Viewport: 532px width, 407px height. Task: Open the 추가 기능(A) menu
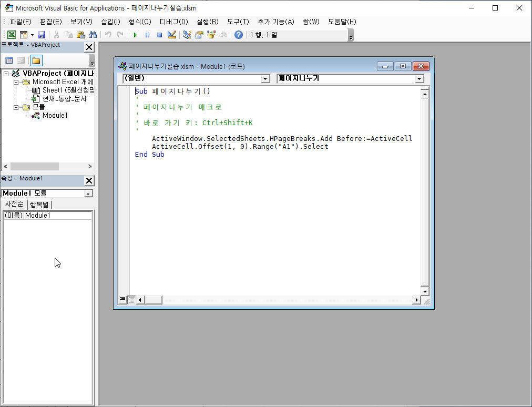coord(276,22)
